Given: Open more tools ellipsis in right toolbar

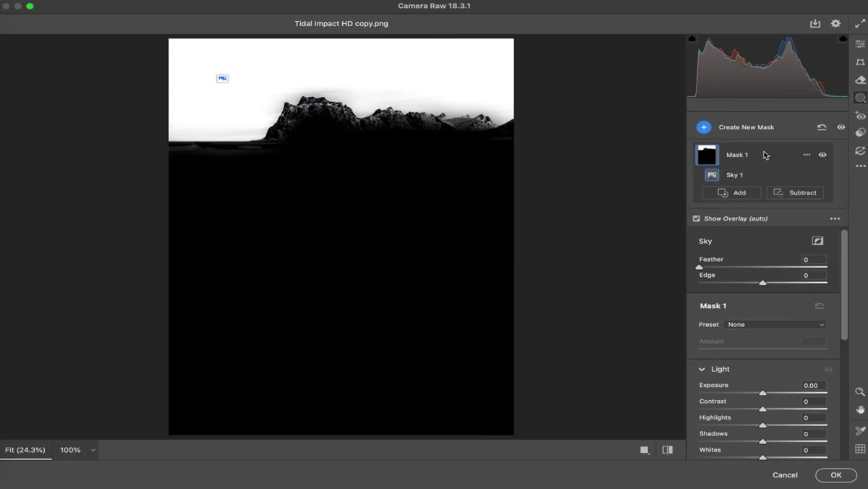Looking at the screenshot, I should pyautogui.click(x=860, y=166).
